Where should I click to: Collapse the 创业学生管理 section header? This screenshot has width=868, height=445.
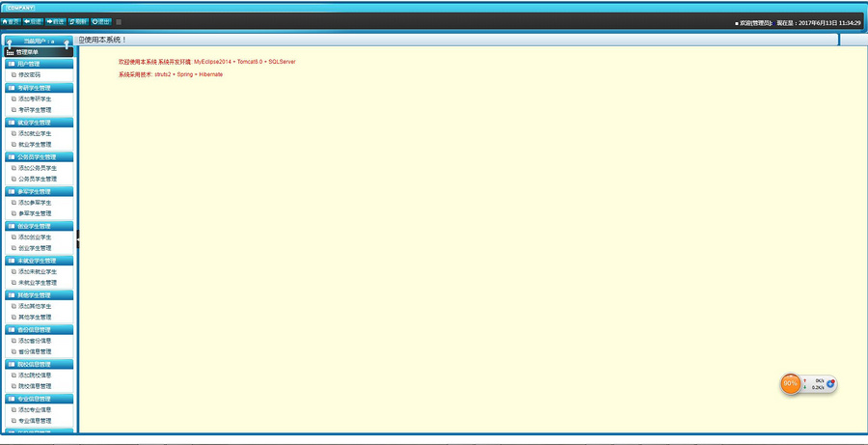39,226
